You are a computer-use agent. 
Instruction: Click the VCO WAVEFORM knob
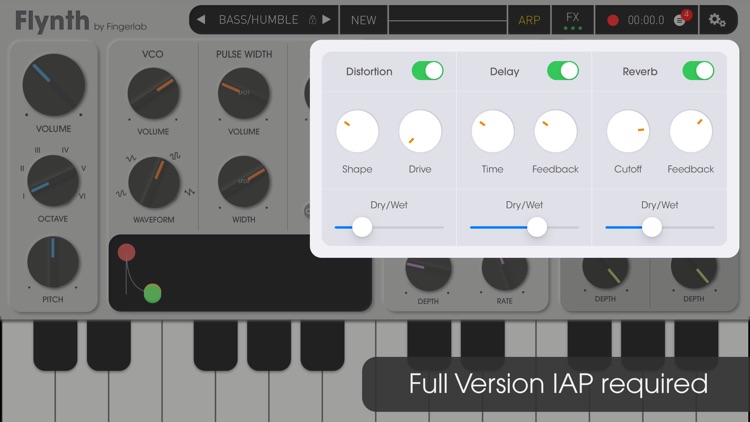tap(154, 182)
